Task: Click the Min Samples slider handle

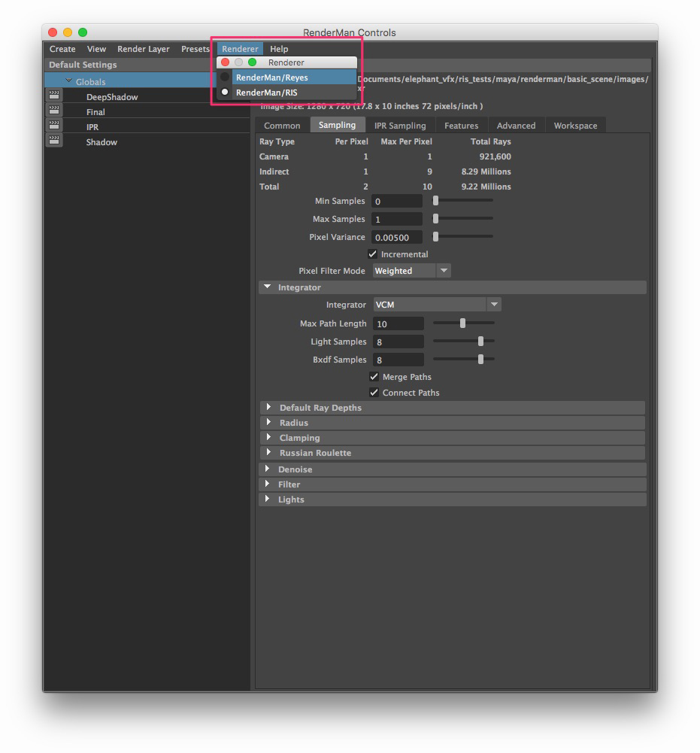Action: [435, 200]
